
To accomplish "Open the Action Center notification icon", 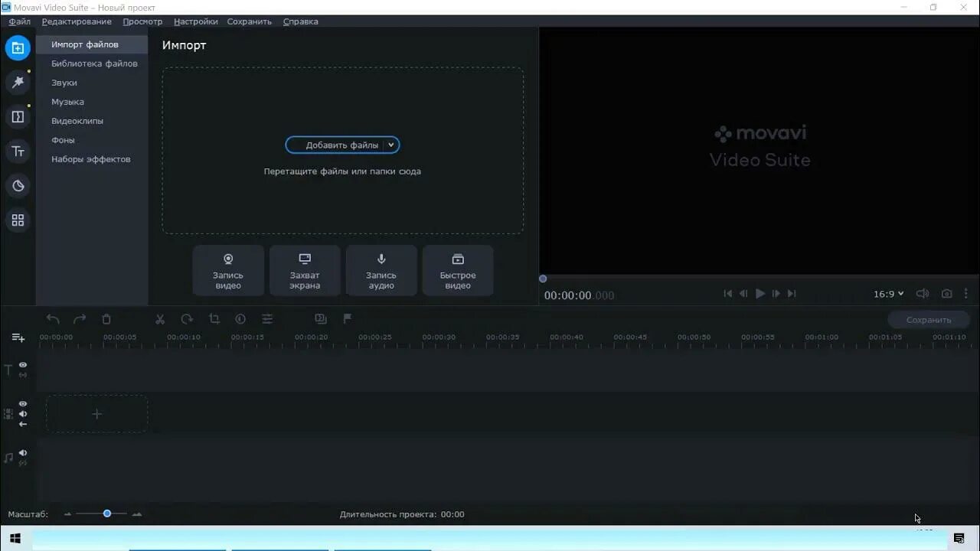I will click(959, 539).
